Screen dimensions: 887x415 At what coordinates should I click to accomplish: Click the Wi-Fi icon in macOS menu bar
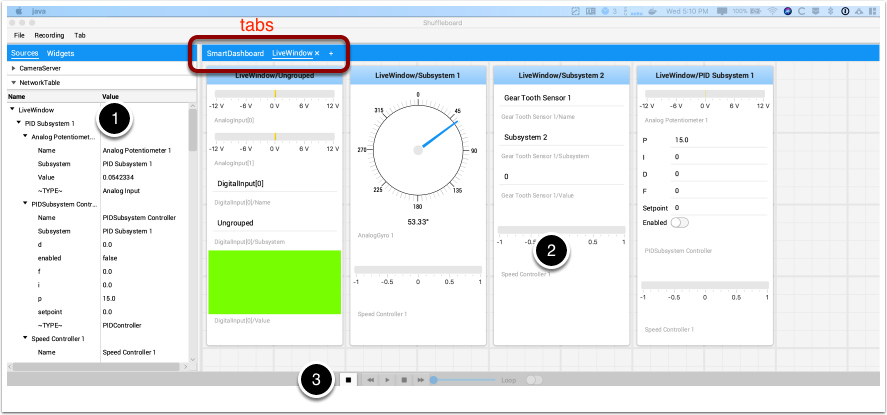tap(773, 10)
